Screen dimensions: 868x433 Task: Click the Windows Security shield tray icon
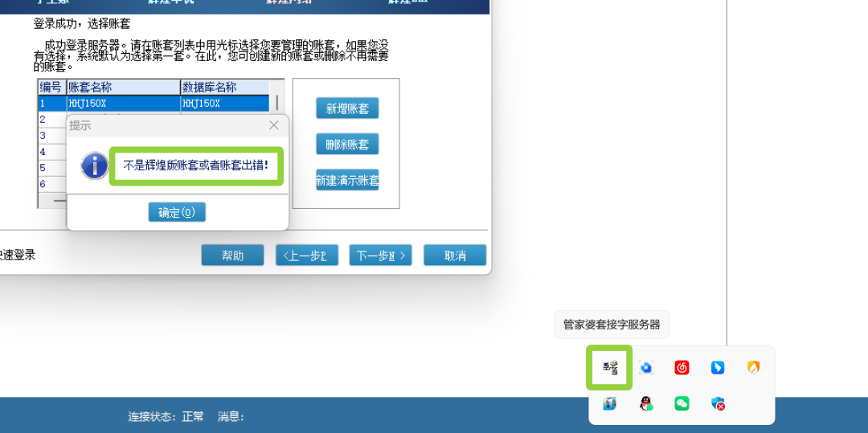click(x=718, y=403)
